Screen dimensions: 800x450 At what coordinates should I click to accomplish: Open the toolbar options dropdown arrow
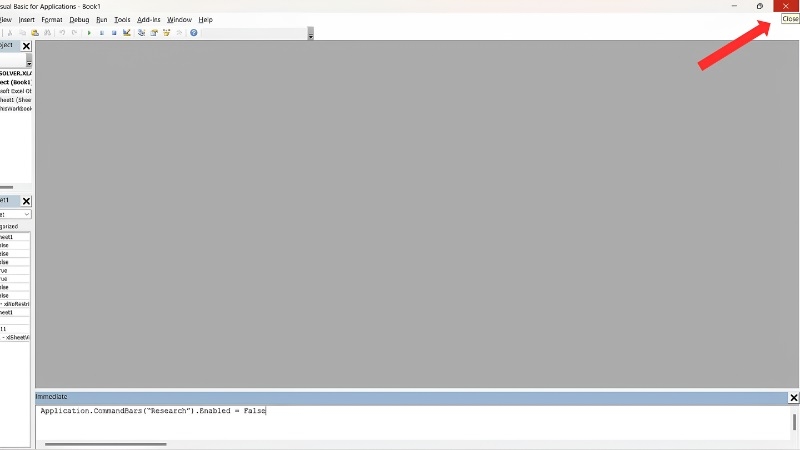click(311, 34)
